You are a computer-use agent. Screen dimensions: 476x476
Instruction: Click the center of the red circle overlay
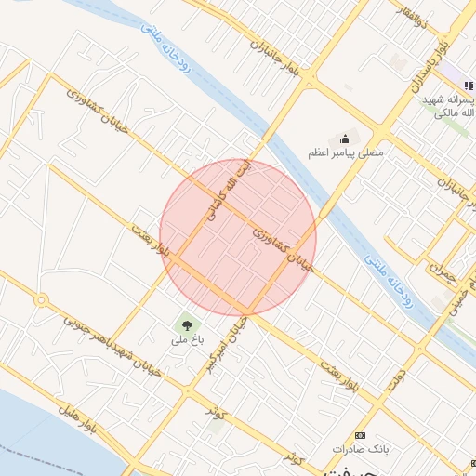[x=238, y=238]
